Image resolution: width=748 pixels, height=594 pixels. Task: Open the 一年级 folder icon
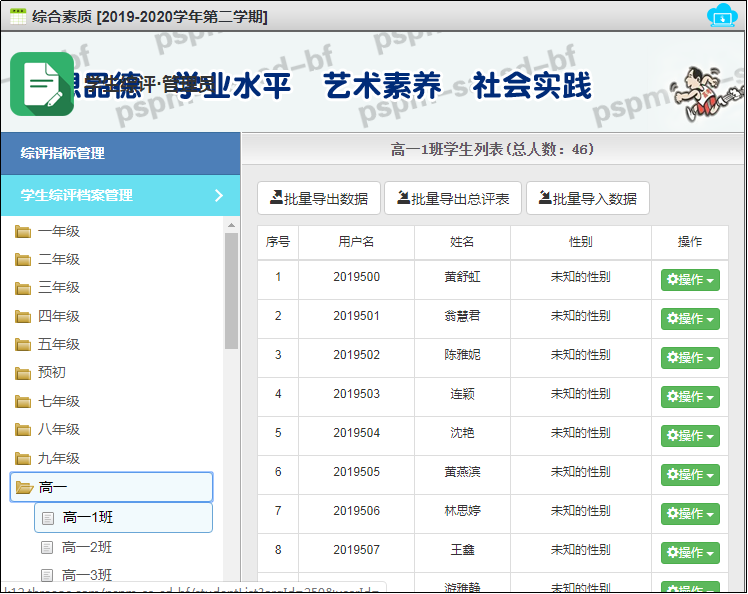(x=23, y=231)
